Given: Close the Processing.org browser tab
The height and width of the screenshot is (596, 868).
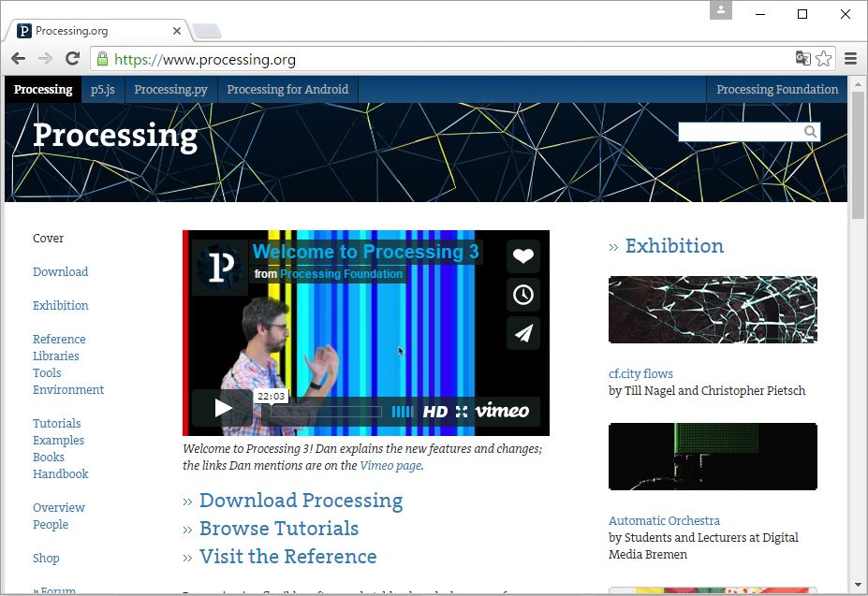Looking at the screenshot, I should tap(177, 31).
